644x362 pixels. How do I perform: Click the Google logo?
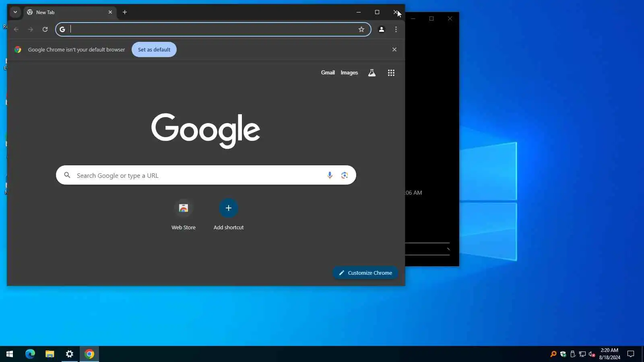click(206, 130)
